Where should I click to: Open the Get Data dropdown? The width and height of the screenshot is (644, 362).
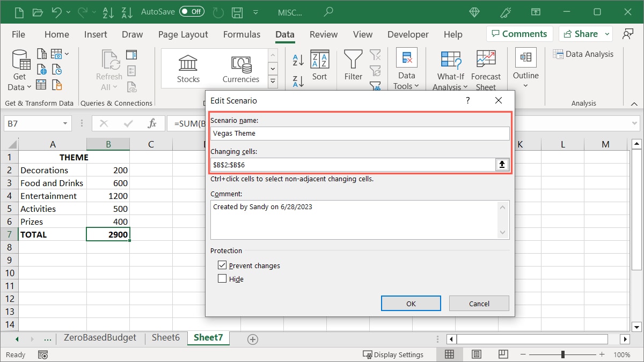[x=19, y=69]
